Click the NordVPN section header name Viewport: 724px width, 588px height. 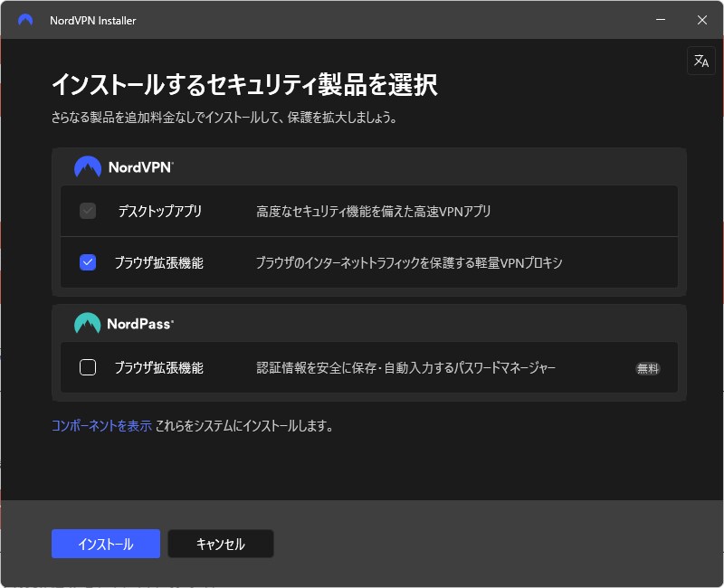(x=140, y=167)
